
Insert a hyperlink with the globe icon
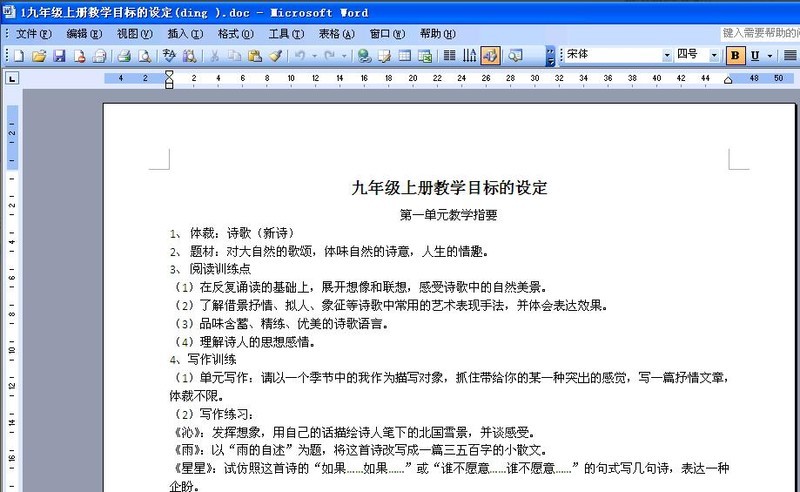point(364,56)
